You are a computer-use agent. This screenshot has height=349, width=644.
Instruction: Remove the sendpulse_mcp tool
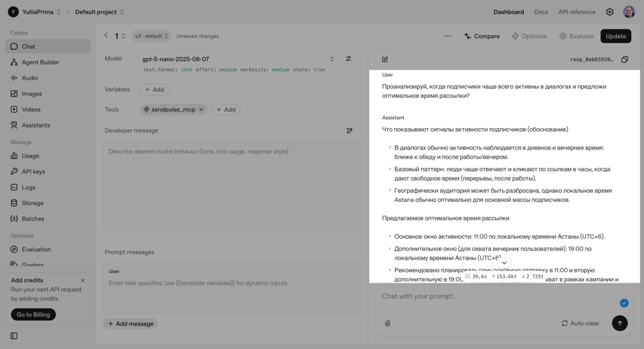[201, 109]
